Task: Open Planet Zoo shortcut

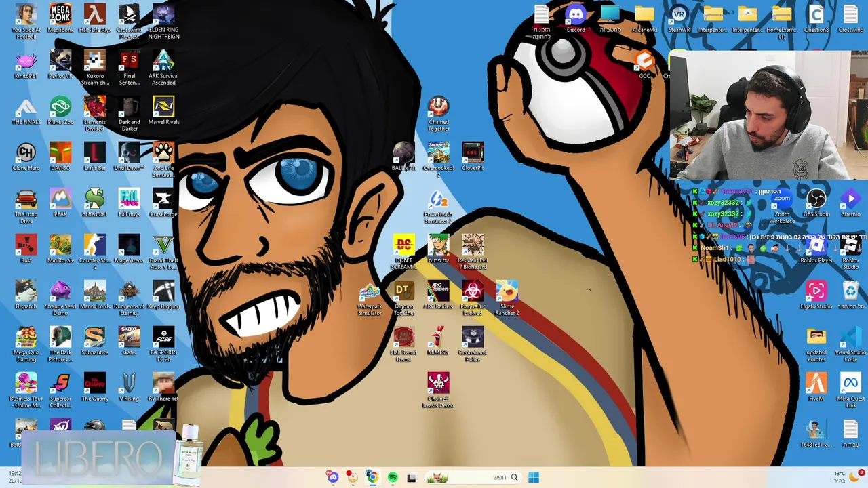Action: [60, 111]
